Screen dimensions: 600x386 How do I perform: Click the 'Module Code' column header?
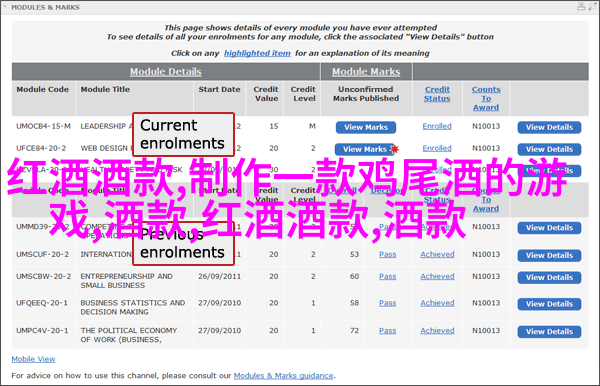tap(42, 89)
